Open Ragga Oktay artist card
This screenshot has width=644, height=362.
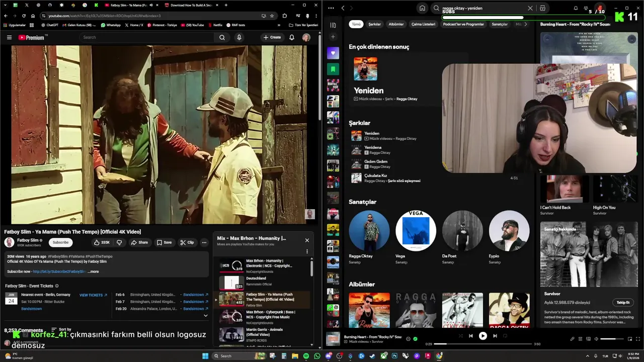369,237
